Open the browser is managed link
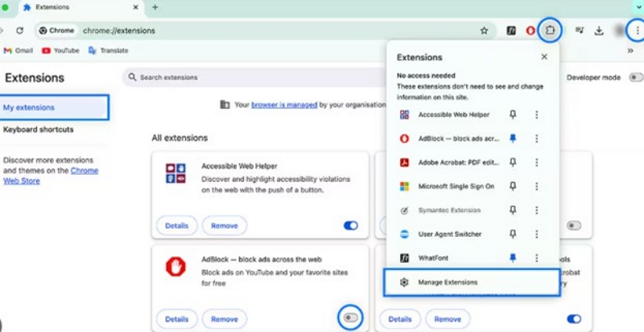Image resolution: width=644 pixels, height=332 pixels. [x=284, y=105]
